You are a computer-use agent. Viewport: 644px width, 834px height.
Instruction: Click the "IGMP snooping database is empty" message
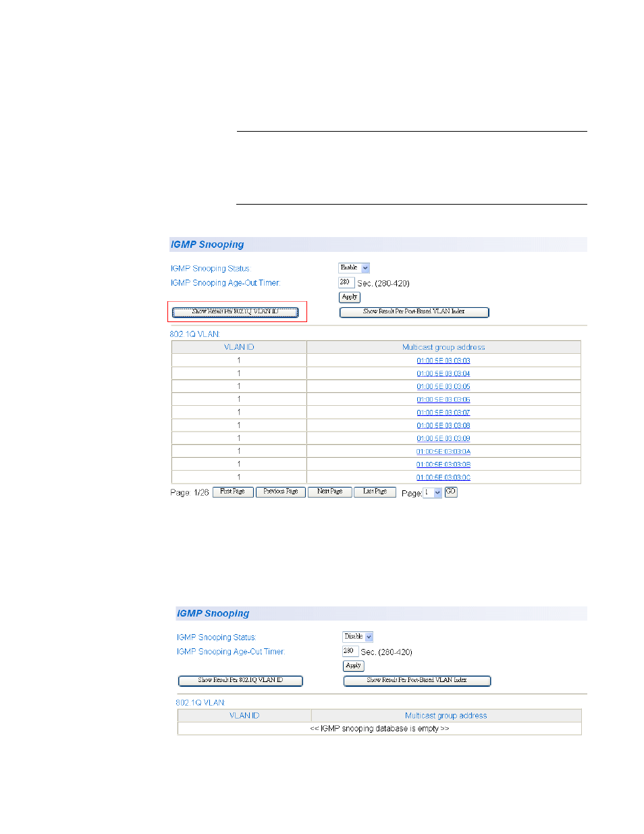pos(379,729)
